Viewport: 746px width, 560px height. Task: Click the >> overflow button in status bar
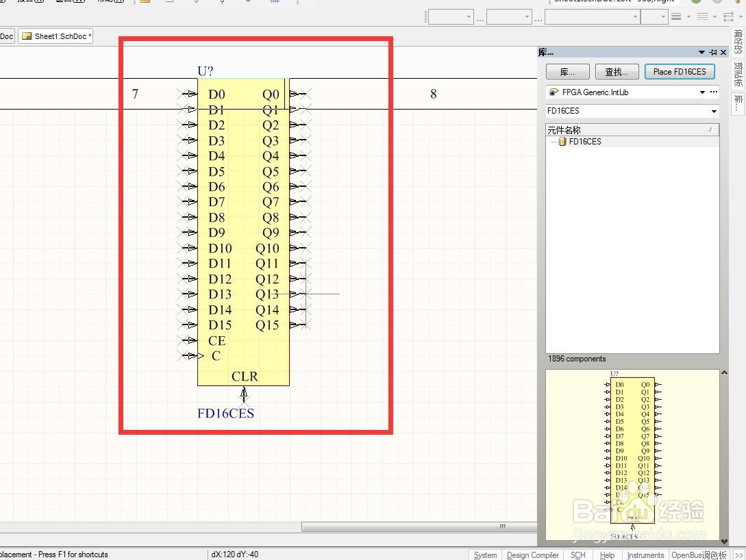[739, 555]
